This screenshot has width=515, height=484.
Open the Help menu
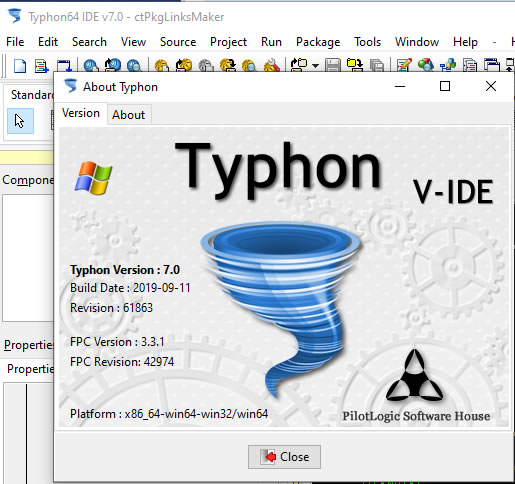tap(465, 42)
